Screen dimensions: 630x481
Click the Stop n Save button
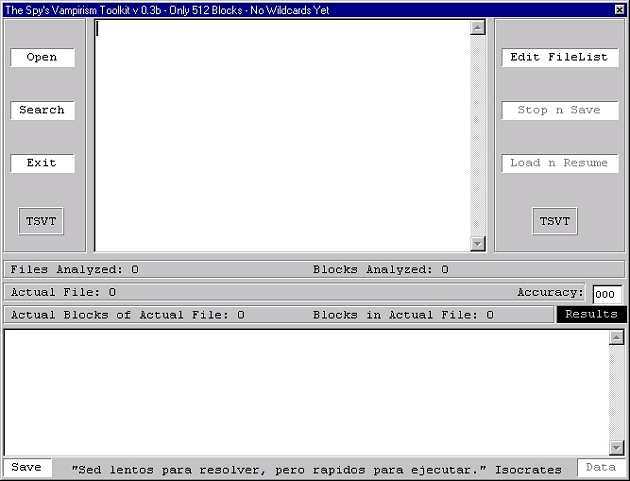pos(559,110)
